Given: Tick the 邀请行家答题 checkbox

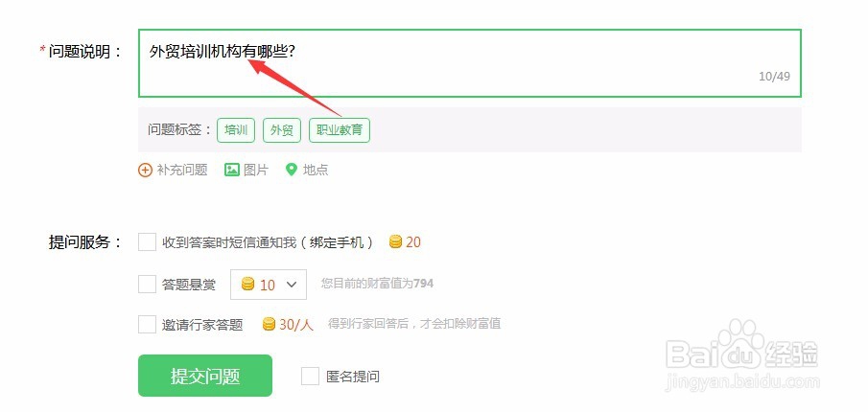Looking at the screenshot, I should pos(148,324).
